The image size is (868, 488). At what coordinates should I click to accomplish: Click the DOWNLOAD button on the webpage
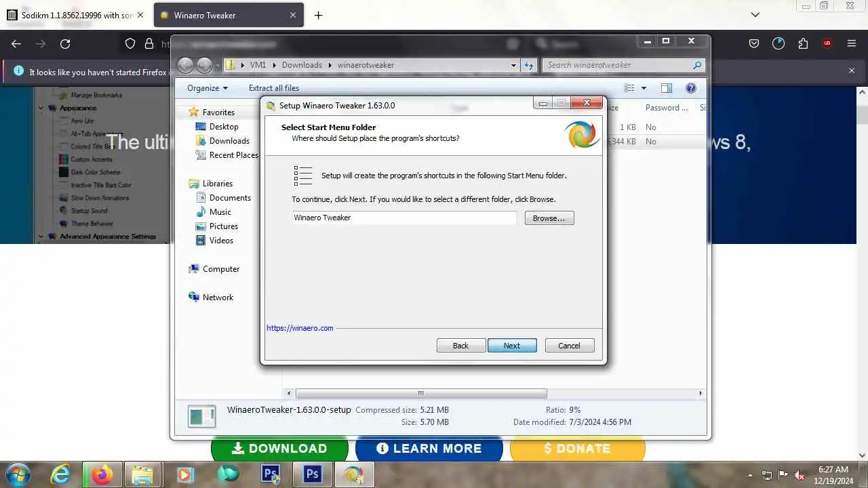[279, 449]
